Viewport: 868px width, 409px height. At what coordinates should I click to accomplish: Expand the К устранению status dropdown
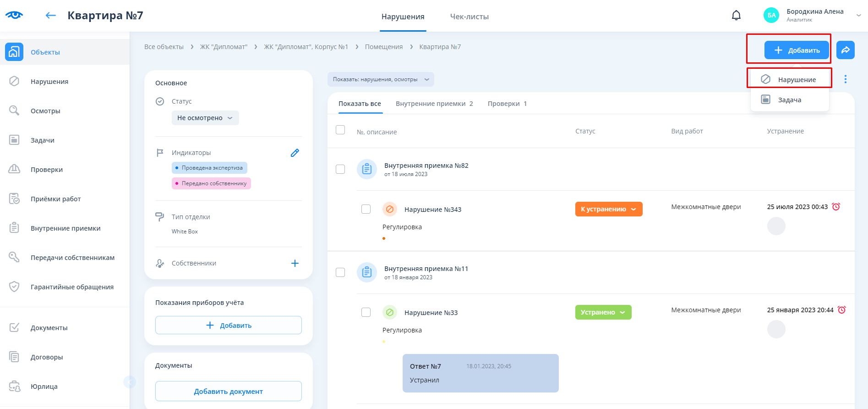point(608,209)
